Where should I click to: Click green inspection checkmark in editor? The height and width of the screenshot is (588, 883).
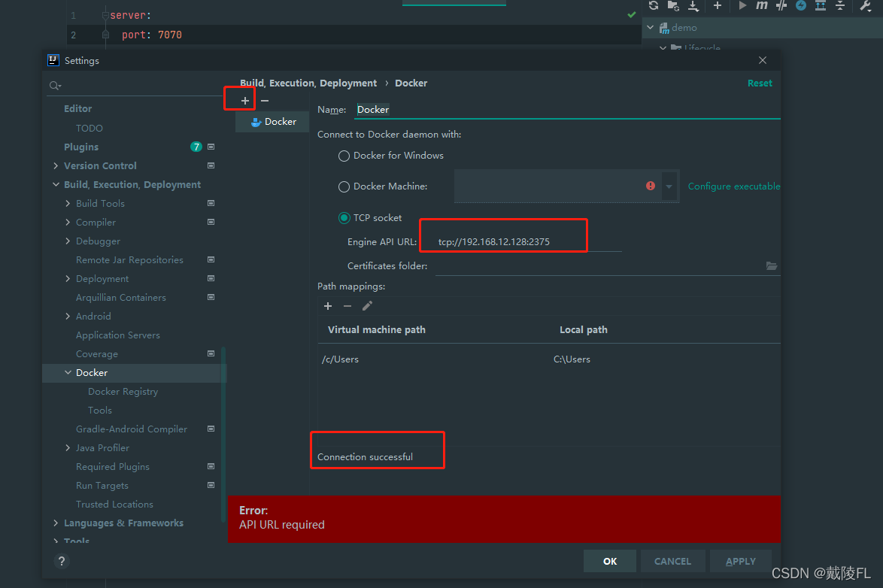631,14
